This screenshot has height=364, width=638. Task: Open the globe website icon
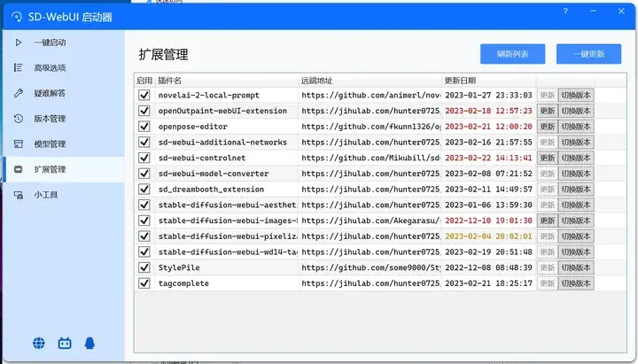[x=39, y=344]
